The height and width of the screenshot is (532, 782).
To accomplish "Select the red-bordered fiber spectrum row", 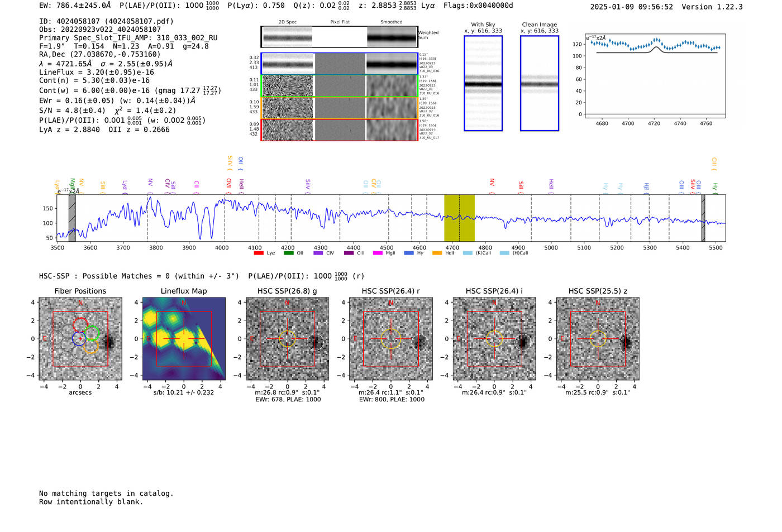I will 339,130.
